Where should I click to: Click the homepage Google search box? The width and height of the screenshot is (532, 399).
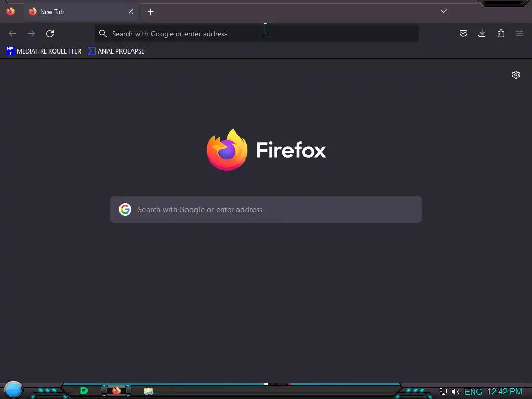click(266, 209)
